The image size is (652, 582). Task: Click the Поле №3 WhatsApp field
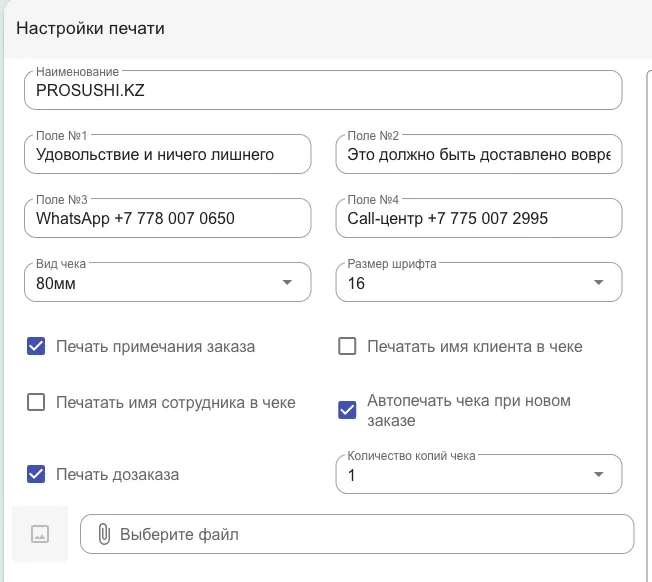pos(168,218)
